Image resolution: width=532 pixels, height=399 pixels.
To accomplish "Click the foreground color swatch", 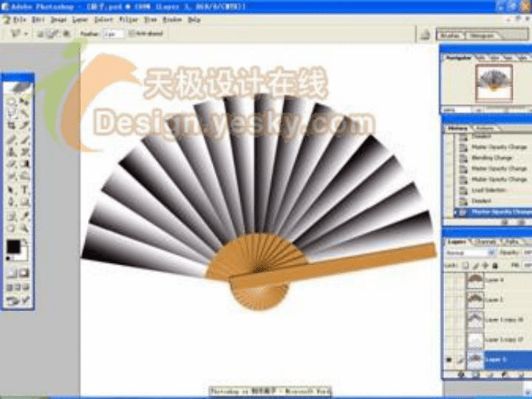I will point(13,246).
